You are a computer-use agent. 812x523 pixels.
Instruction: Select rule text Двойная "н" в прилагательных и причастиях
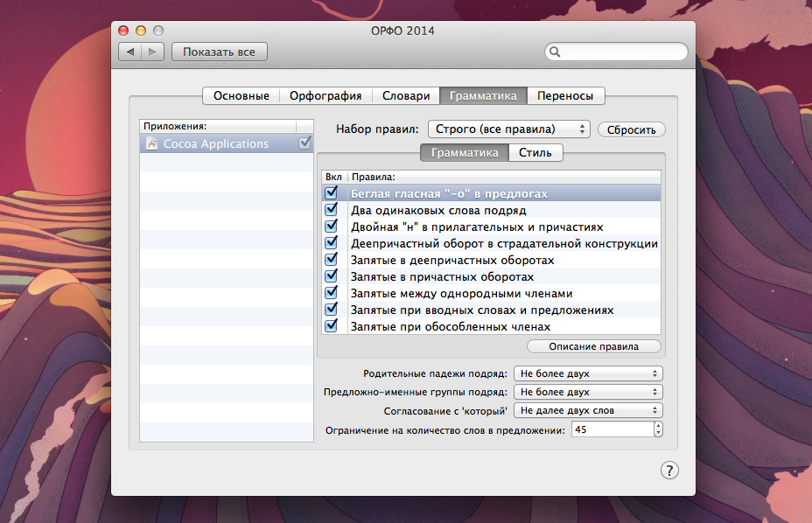[x=477, y=227]
